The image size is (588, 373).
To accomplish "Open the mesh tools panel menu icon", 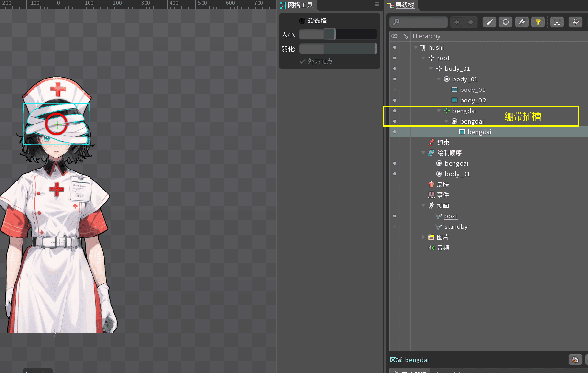I will 377,5.
